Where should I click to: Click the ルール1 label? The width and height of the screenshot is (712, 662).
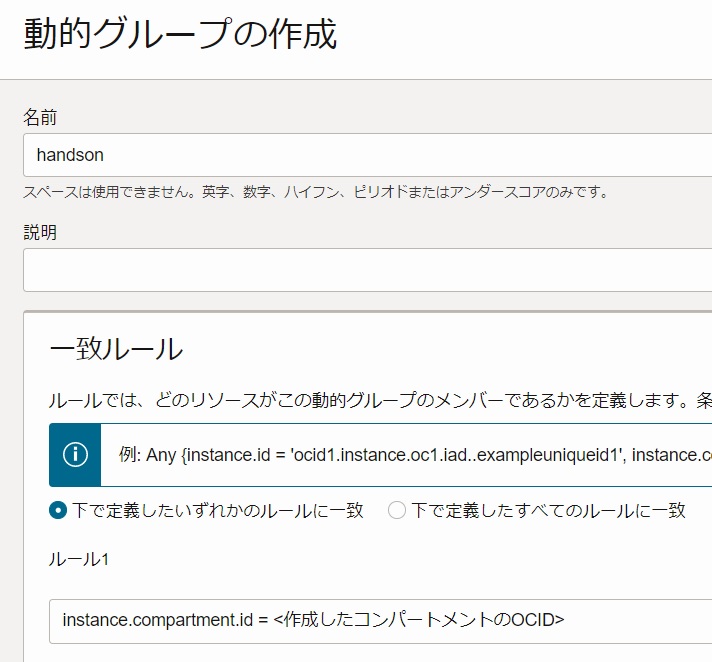point(78,560)
